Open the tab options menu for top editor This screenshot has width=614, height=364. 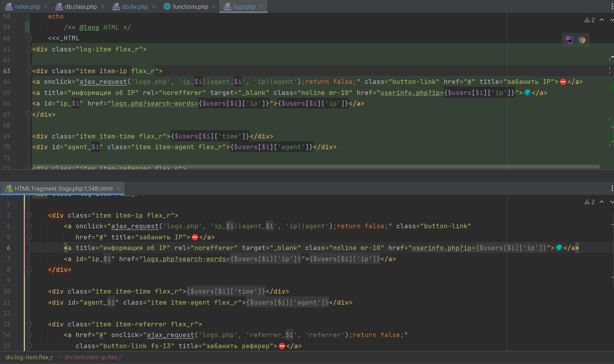pos(612,7)
